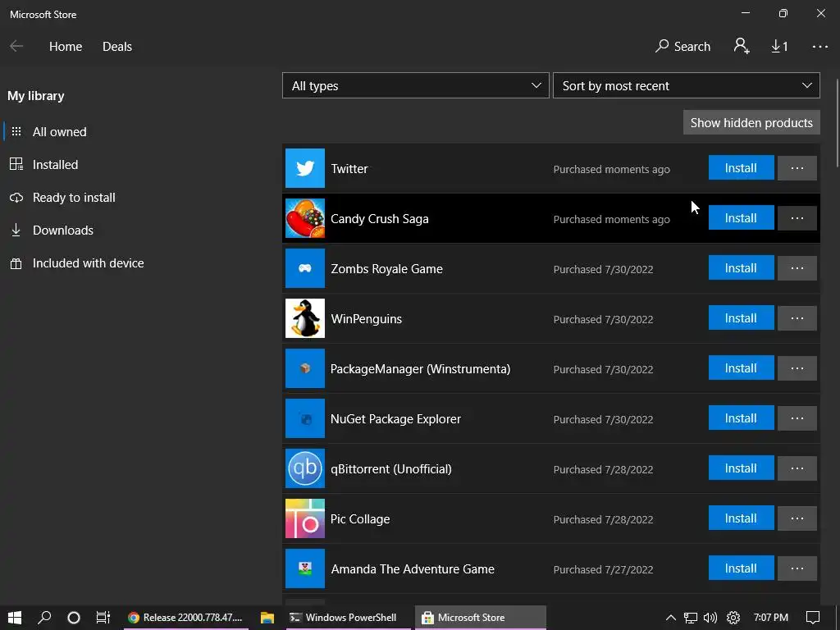
Task: Go to the Home tab
Action: (66, 47)
